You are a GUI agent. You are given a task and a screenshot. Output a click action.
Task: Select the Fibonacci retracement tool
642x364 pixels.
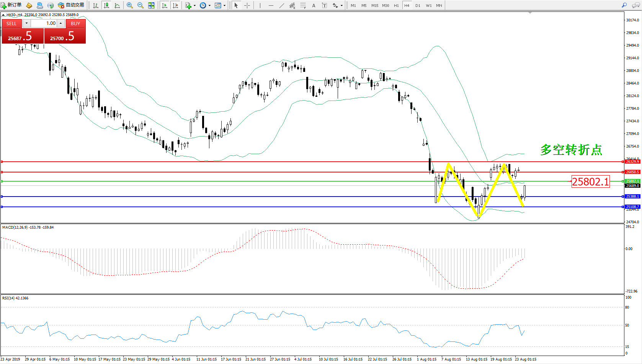click(x=303, y=5)
